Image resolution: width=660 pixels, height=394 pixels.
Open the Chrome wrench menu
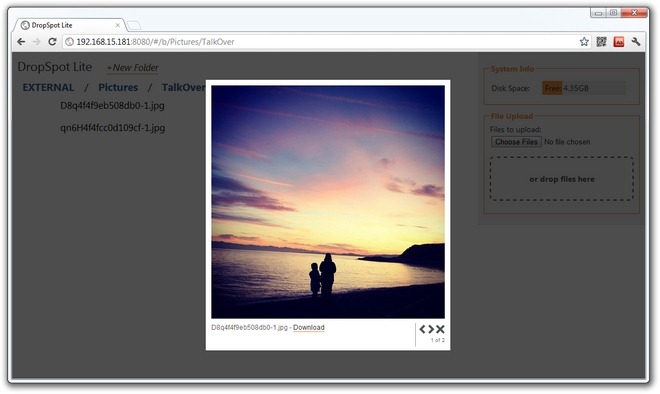click(636, 42)
